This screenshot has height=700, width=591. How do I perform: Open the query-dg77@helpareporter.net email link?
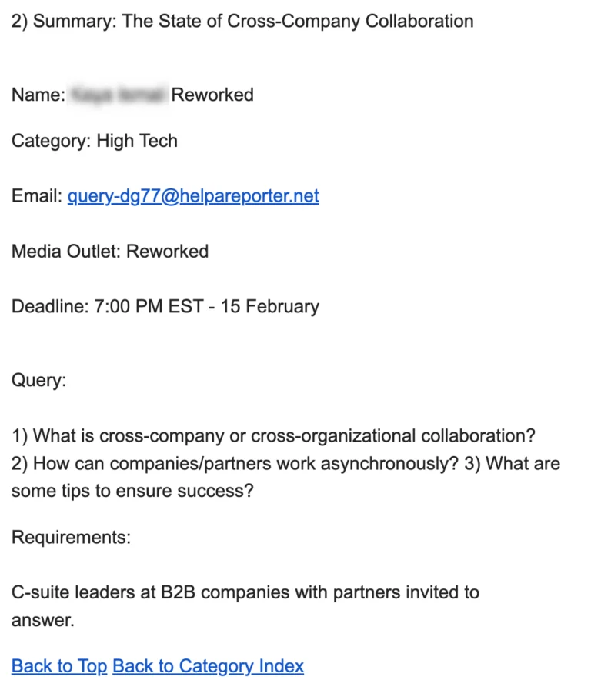pyautogui.click(x=193, y=196)
